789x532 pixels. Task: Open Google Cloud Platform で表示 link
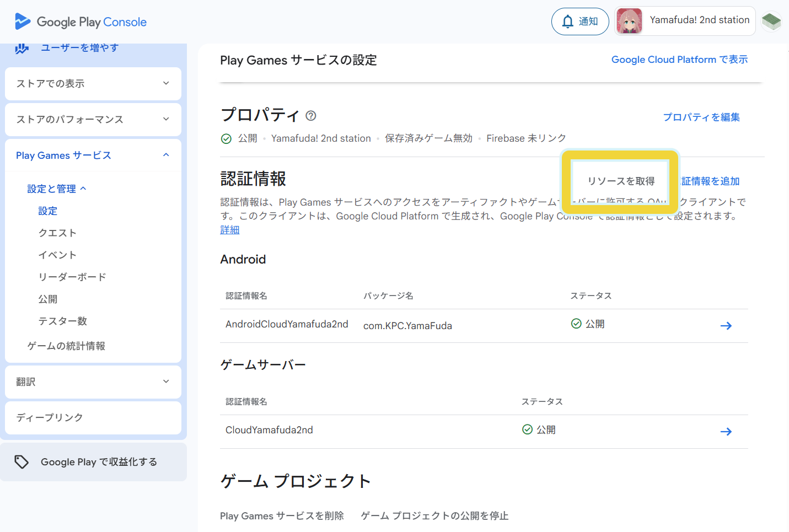[x=679, y=60]
